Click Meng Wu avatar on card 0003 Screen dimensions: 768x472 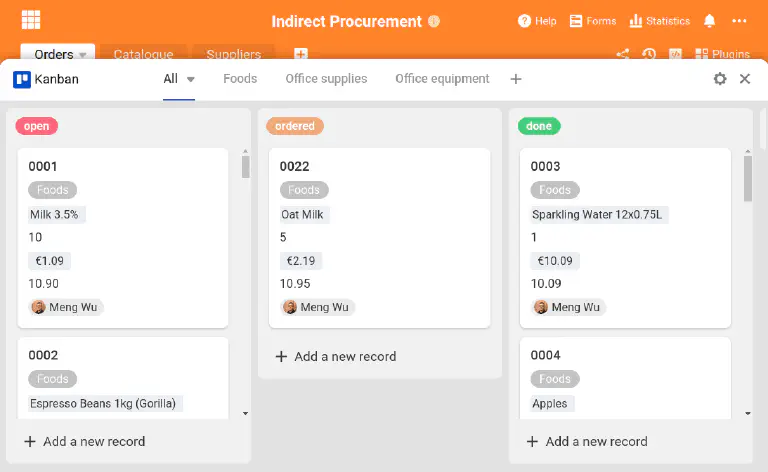(541, 307)
